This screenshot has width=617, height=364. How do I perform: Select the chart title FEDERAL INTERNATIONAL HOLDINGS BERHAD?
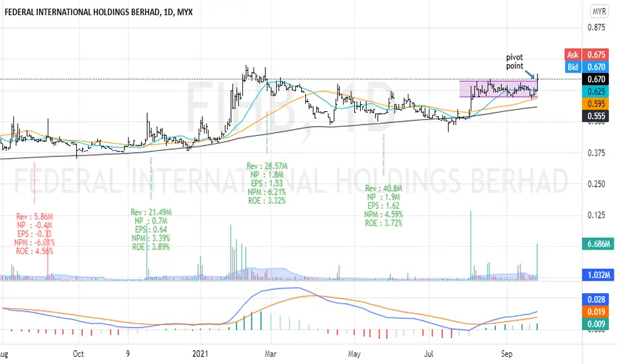point(99,12)
